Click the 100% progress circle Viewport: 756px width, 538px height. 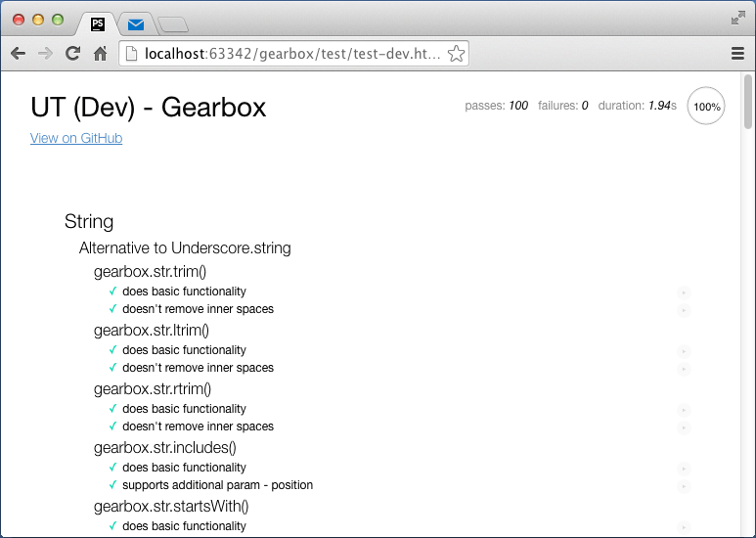(706, 106)
